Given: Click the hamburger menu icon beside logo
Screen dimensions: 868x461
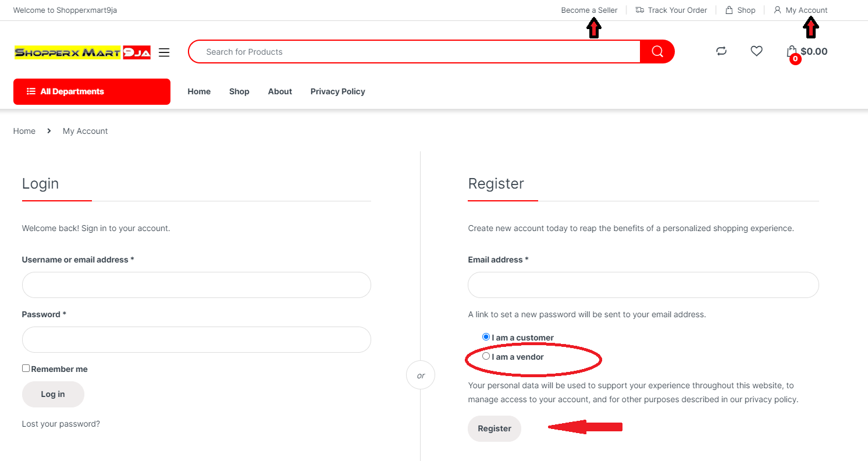Looking at the screenshot, I should point(164,52).
